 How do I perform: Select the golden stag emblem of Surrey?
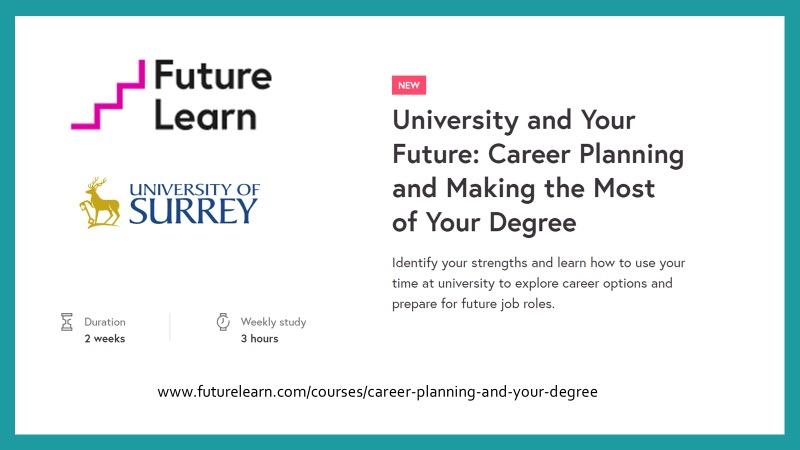(x=99, y=203)
